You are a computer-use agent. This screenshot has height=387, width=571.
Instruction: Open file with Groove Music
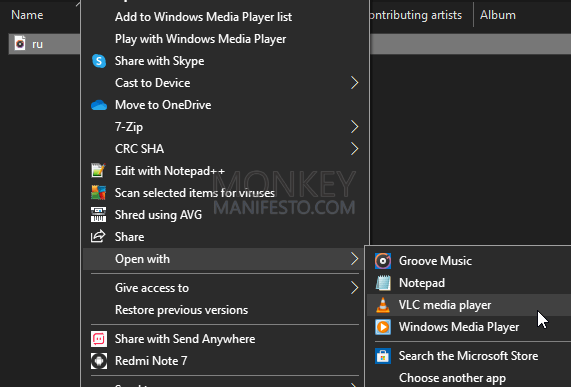(436, 261)
